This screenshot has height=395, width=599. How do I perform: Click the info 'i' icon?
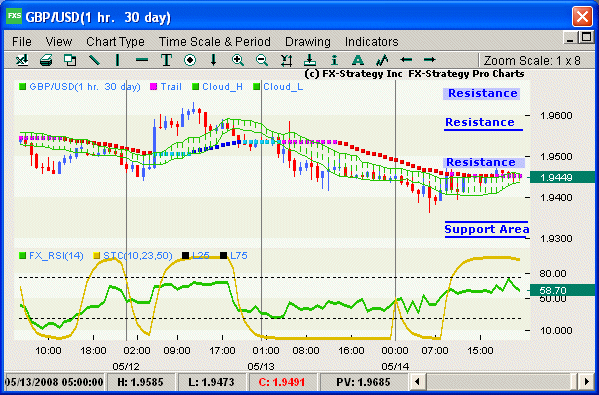click(334, 60)
